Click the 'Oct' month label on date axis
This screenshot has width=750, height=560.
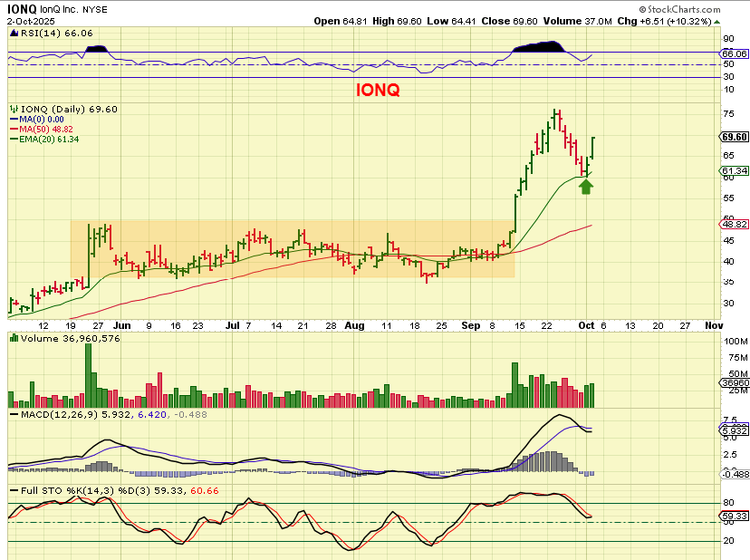pyautogui.click(x=586, y=325)
